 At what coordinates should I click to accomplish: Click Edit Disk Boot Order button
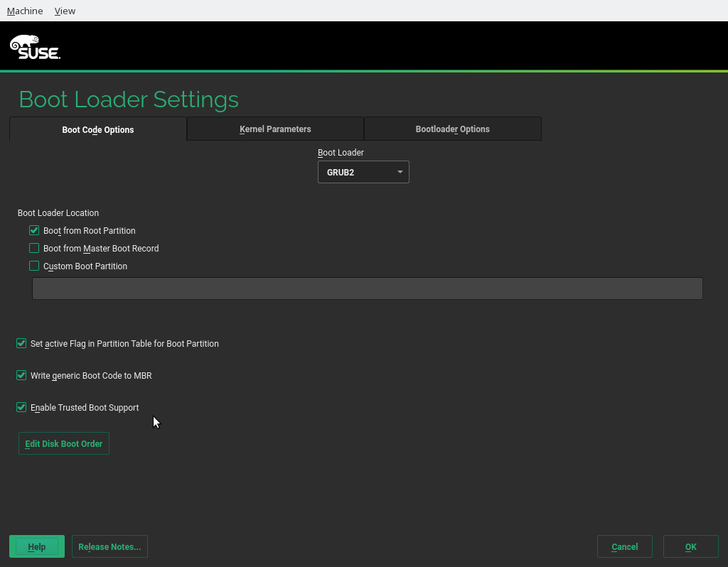point(63,443)
